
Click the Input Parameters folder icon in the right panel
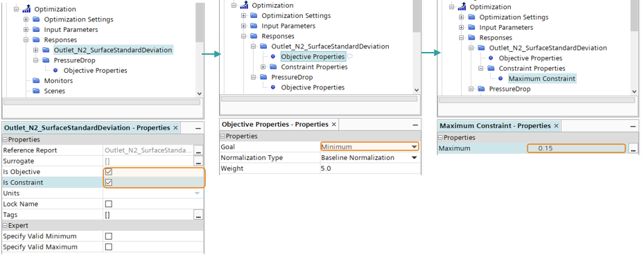pyautogui.click(x=471, y=28)
